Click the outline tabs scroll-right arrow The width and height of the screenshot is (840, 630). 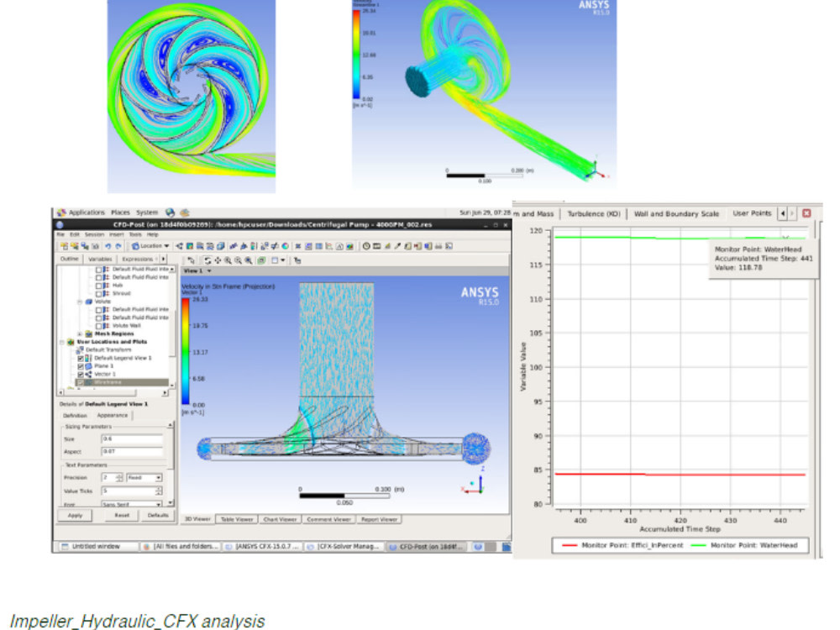163,259
